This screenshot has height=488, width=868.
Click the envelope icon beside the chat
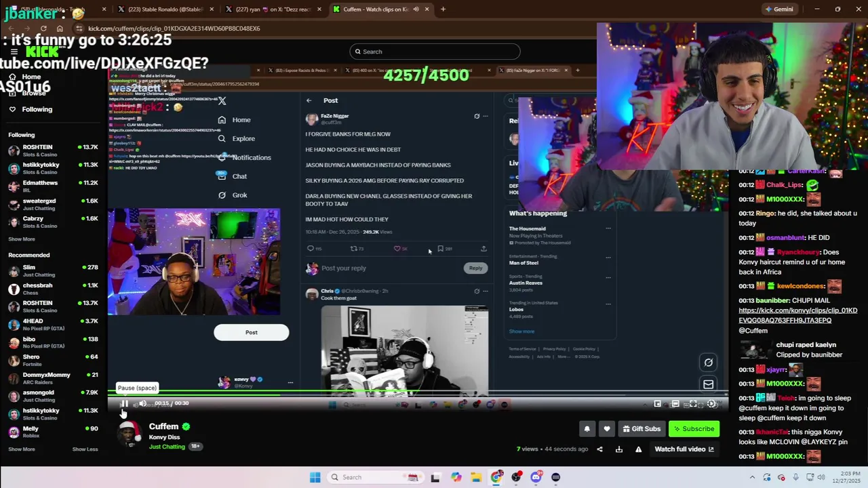[x=708, y=384]
